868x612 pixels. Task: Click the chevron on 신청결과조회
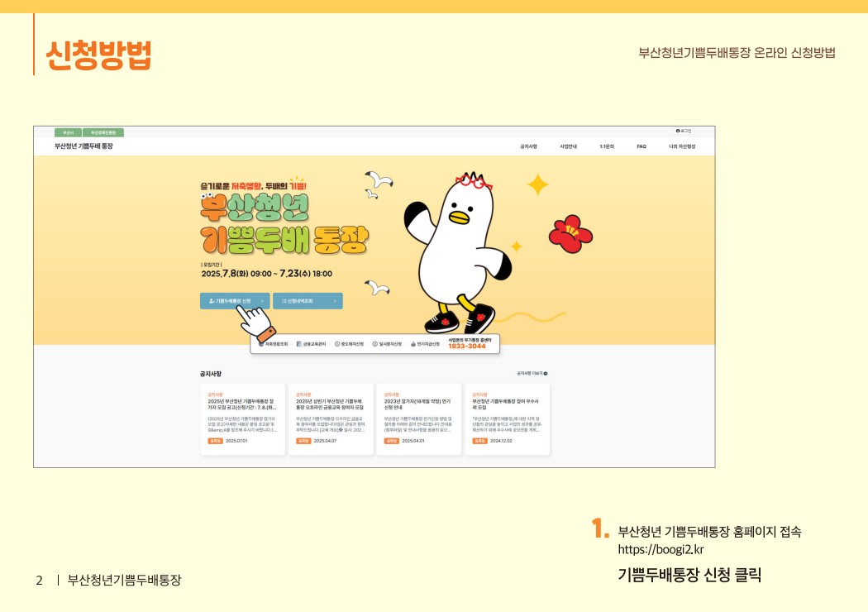tap(334, 301)
